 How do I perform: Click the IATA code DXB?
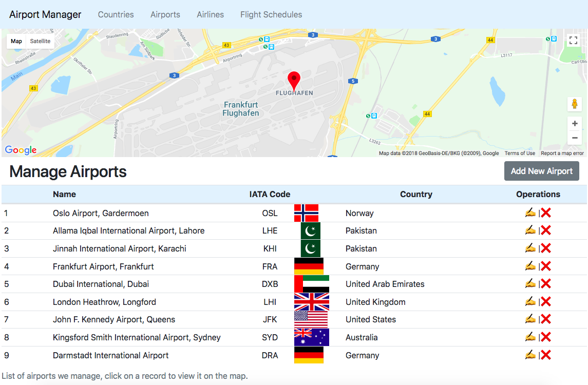coord(270,284)
